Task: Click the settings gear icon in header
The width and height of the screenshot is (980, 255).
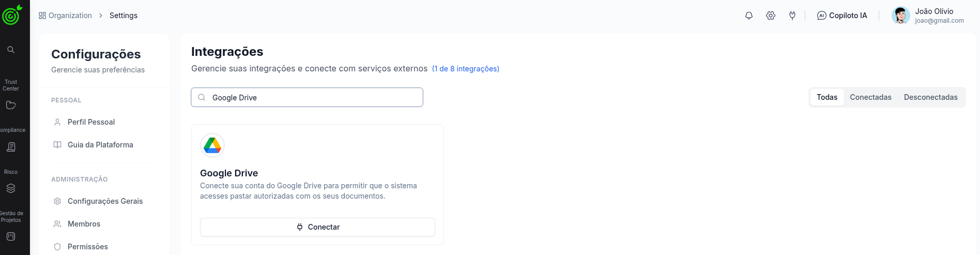Action: coord(771,16)
